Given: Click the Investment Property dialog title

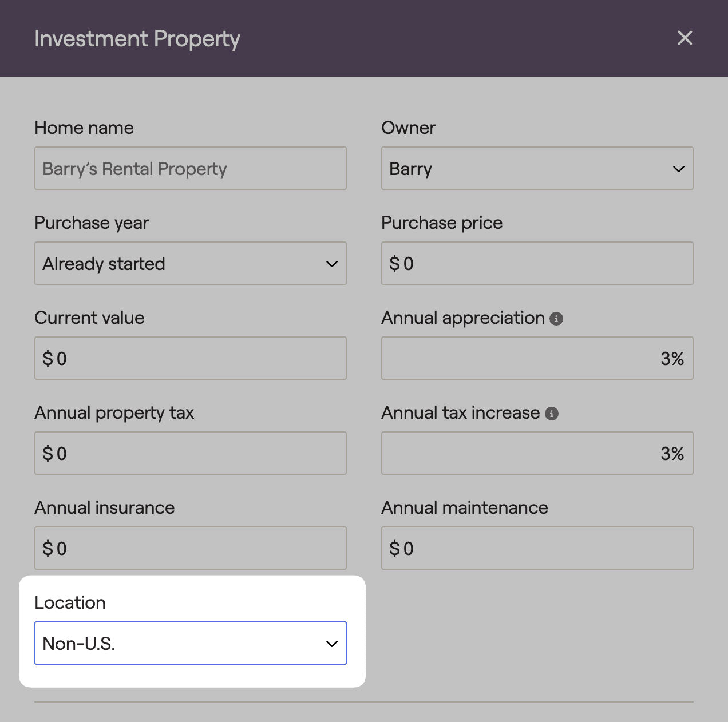Looking at the screenshot, I should tap(137, 39).
